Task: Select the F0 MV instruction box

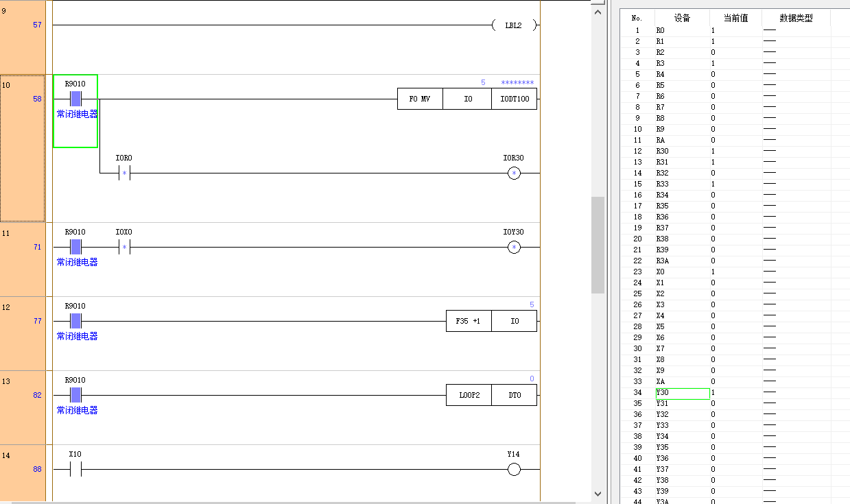Action: pyautogui.click(x=420, y=99)
